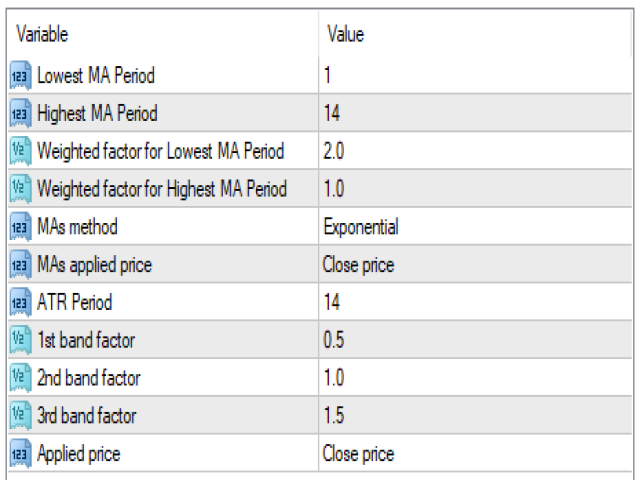640x480 pixels.
Task: Click the integer icon beside Lowest MA Period
Action: (x=20, y=75)
